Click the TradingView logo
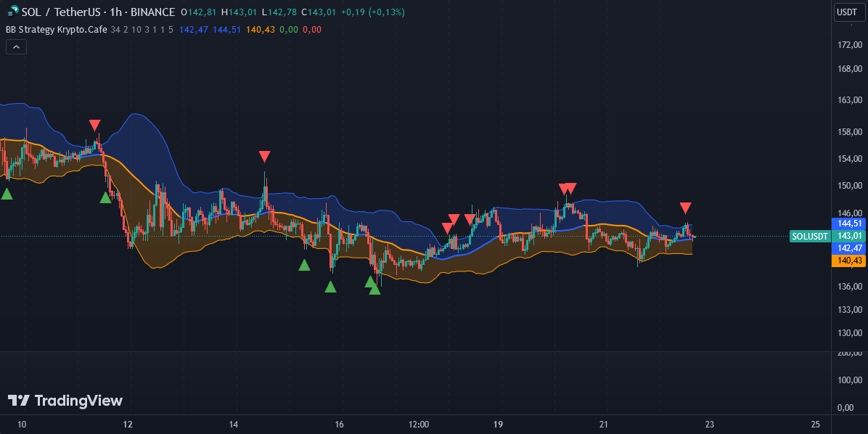This screenshot has height=434, width=868. 65,401
